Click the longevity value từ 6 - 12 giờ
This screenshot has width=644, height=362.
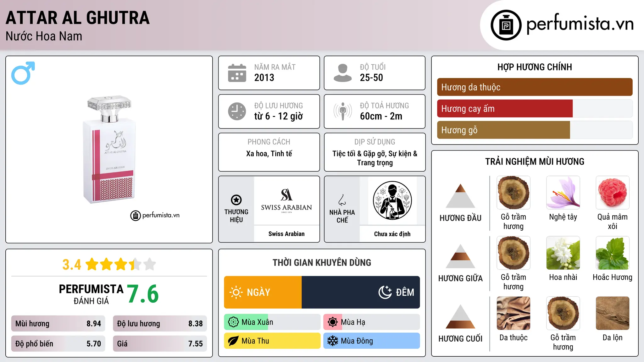point(279,116)
